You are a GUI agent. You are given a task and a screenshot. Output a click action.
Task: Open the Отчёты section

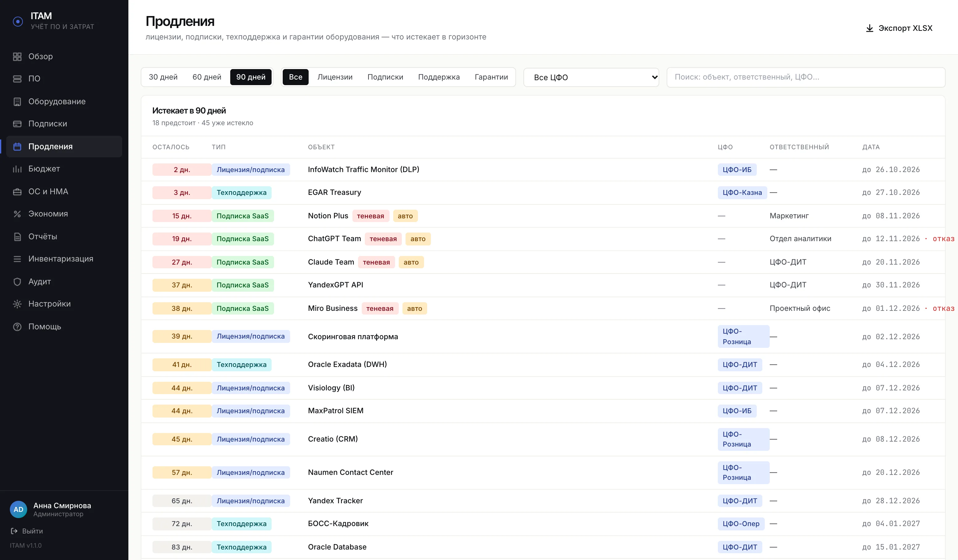pos(64,237)
